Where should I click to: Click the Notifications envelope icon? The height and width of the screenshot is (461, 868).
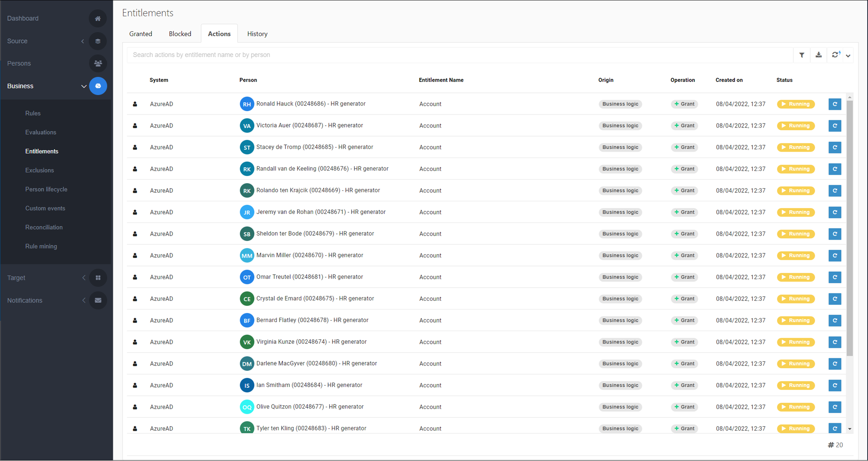click(98, 300)
